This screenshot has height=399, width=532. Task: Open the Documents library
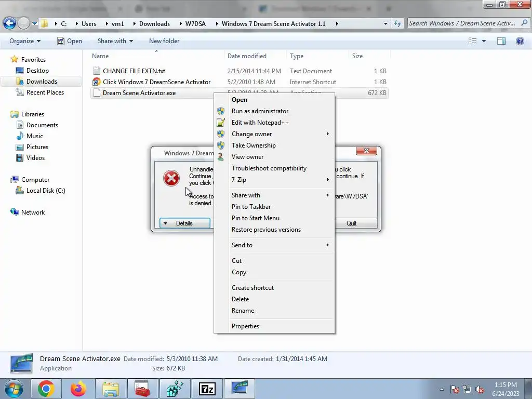[x=42, y=125]
